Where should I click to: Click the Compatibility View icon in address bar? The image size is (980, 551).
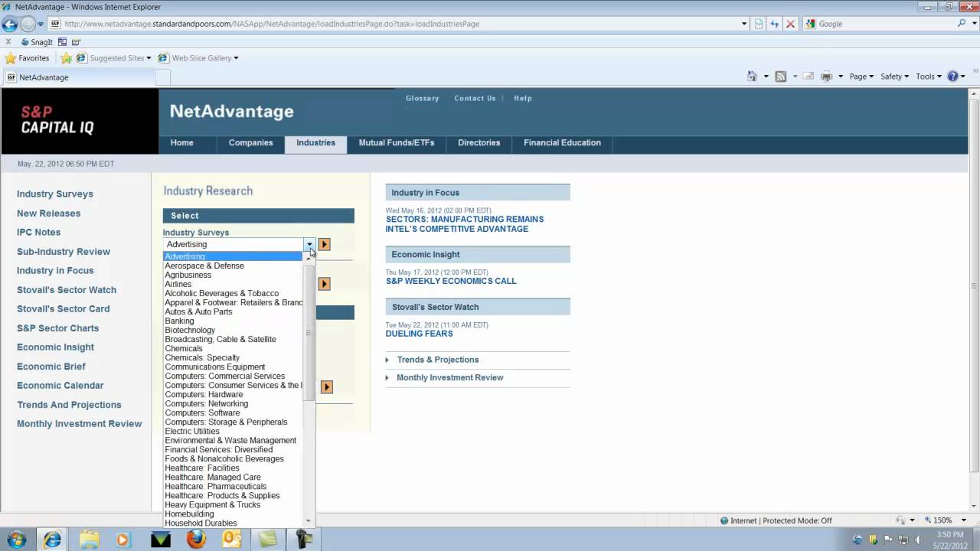[x=758, y=24]
